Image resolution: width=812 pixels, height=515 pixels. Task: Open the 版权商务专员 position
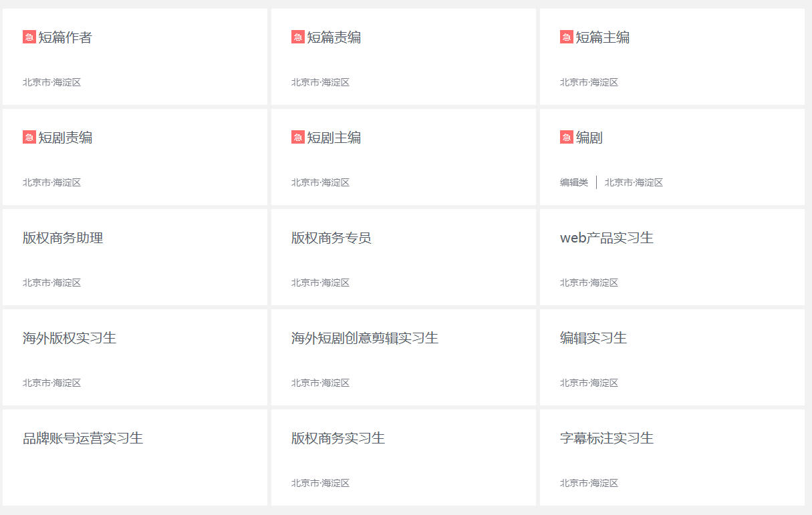coord(331,238)
